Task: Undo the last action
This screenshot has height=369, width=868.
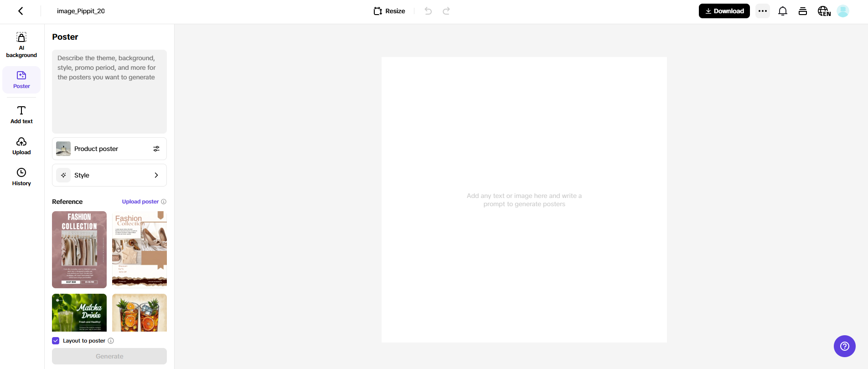Action: [428, 11]
